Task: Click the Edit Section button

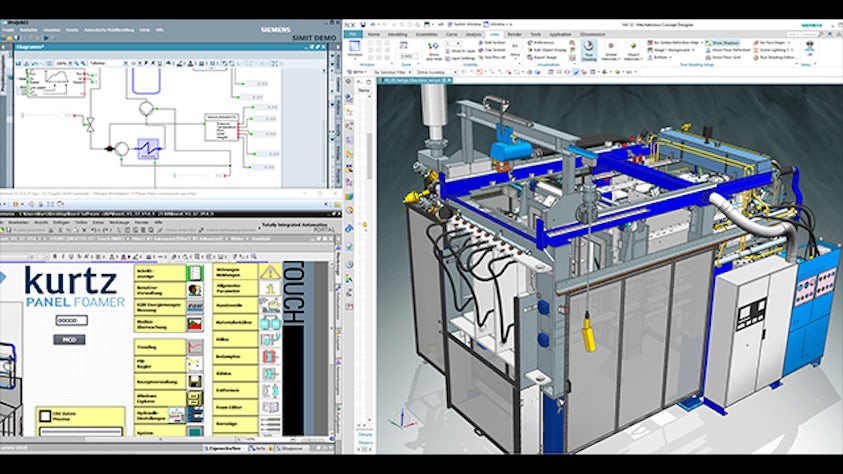Action: pyautogui.click(x=491, y=42)
